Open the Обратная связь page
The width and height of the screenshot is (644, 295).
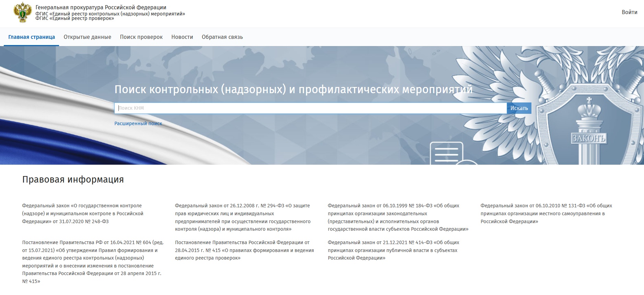(x=222, y=37)
